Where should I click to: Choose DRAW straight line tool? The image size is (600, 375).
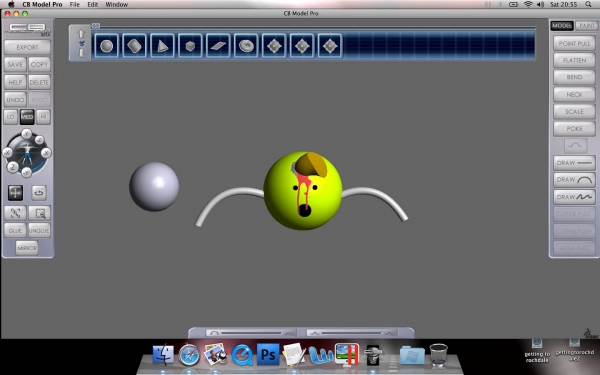click(x=574, y=163)
